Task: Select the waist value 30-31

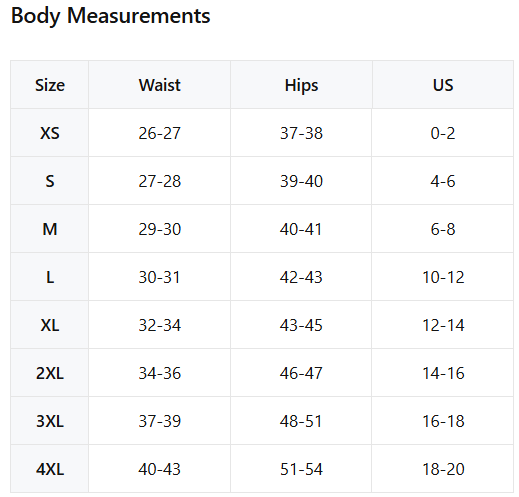Action: 160,277
